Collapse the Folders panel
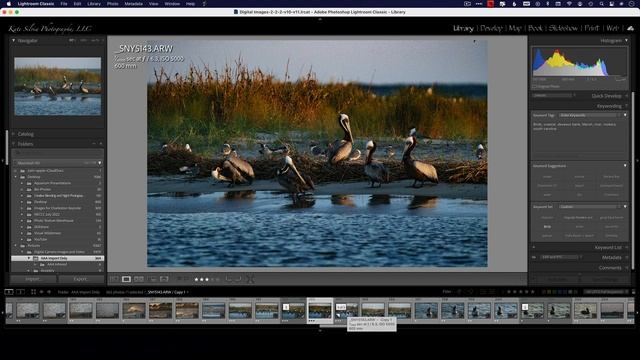Screen dimensions: 640x360 13,144
